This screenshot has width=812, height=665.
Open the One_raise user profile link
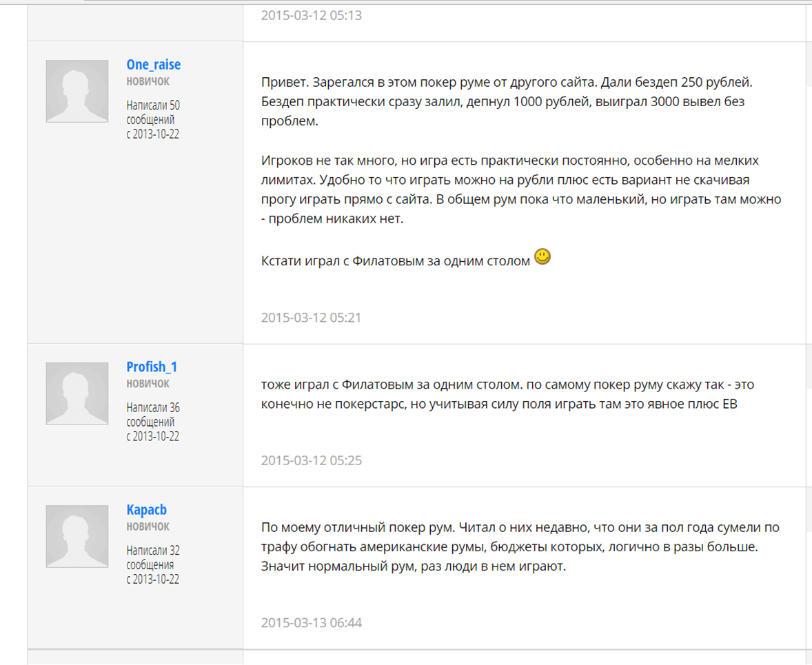153,65
